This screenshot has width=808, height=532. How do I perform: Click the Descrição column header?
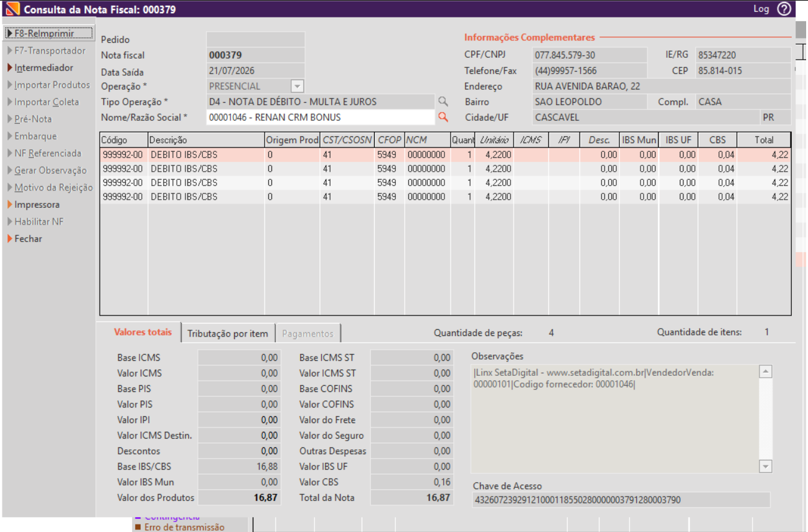[206, 140]
